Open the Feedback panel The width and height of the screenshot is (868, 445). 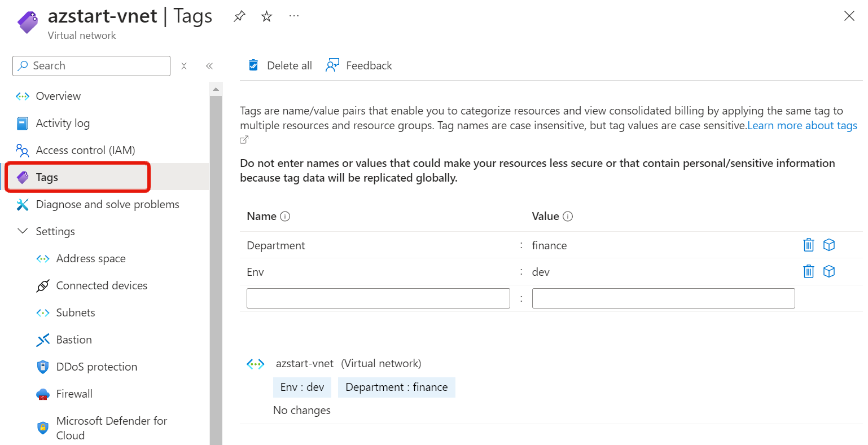click(x=359, y=65)
